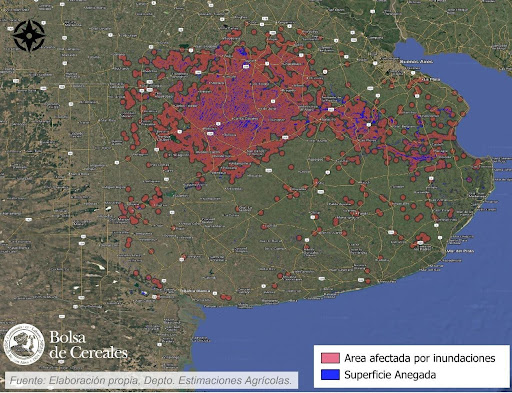Click the 'Buenos Aires' city label
512x393 pixels.
click(416, 62)
